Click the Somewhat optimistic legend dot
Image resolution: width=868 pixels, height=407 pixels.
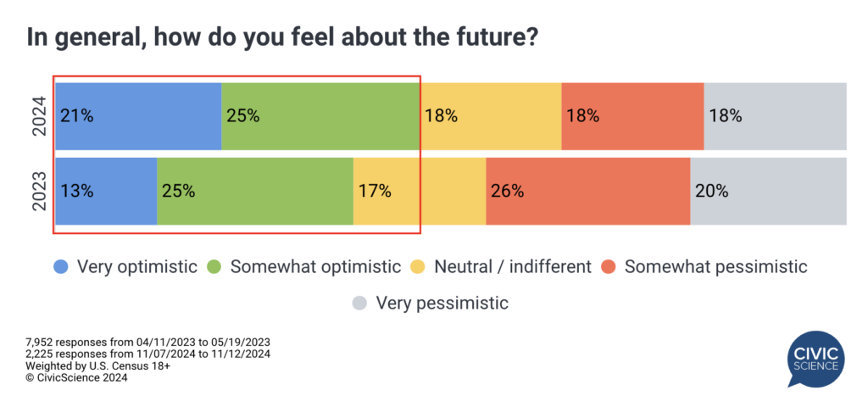point(214,267)
